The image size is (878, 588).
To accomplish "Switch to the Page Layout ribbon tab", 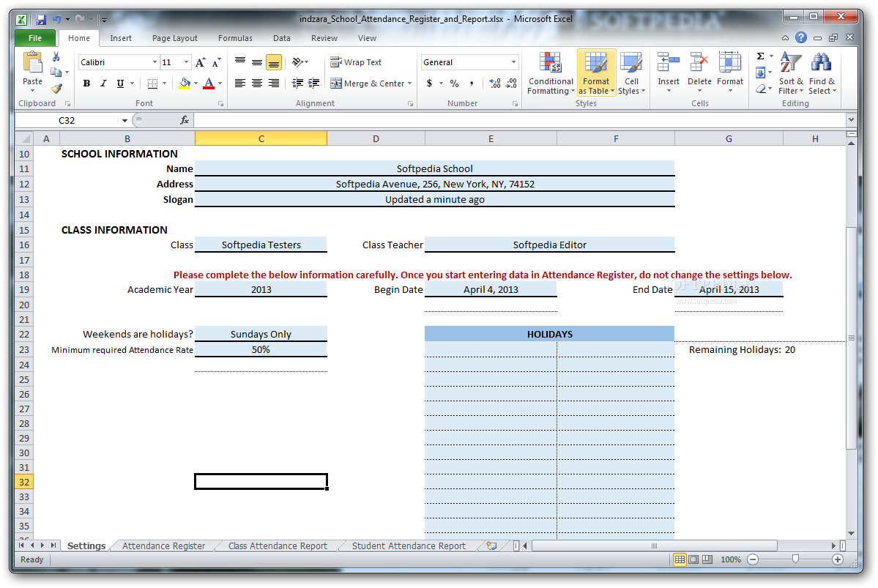I will 175,38.
